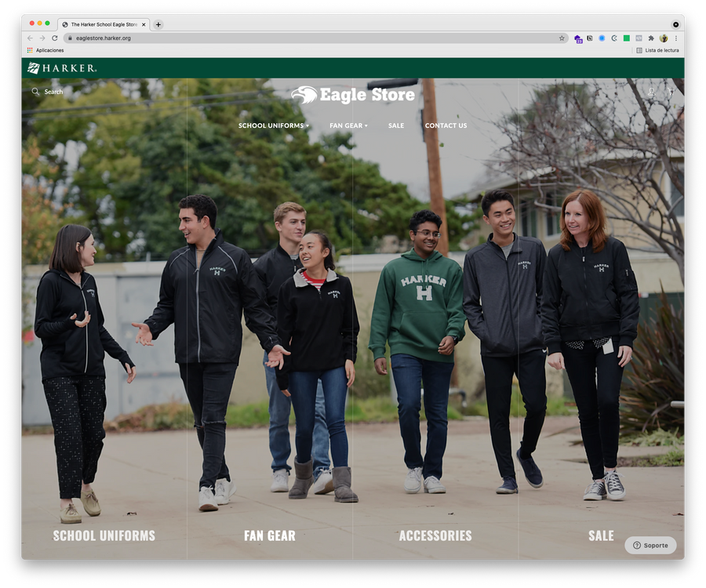Open the School Uniforms category panel

(x=104, y=535)
